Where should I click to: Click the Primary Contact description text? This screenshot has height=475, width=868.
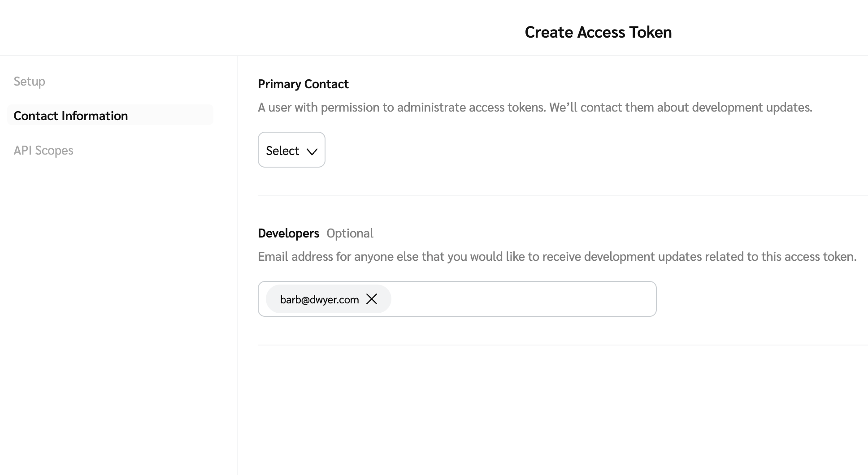(535, 108)
